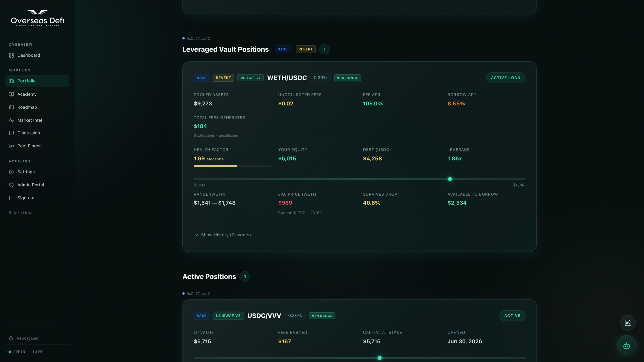Click the USDC/VVV pair title
This screenshot has height=362, width=644.
[x=264, y=316]
